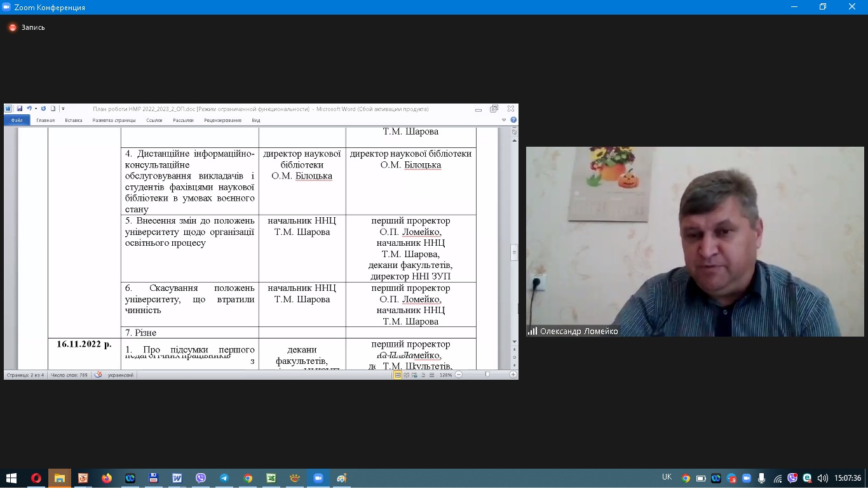Viewport: 868px width, 489px height.
Task: Switch Word to Outline view
Action: [x=423, y=375]
